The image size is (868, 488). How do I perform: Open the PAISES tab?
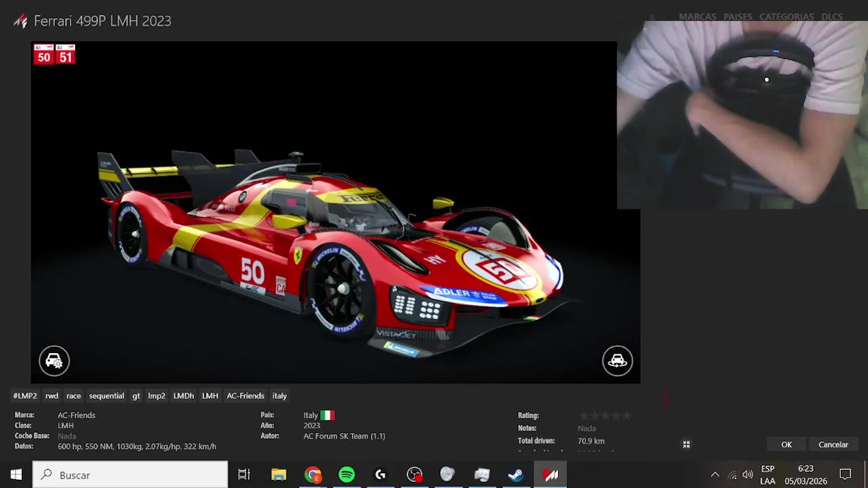pyautogui.click(x=738, y=17)
